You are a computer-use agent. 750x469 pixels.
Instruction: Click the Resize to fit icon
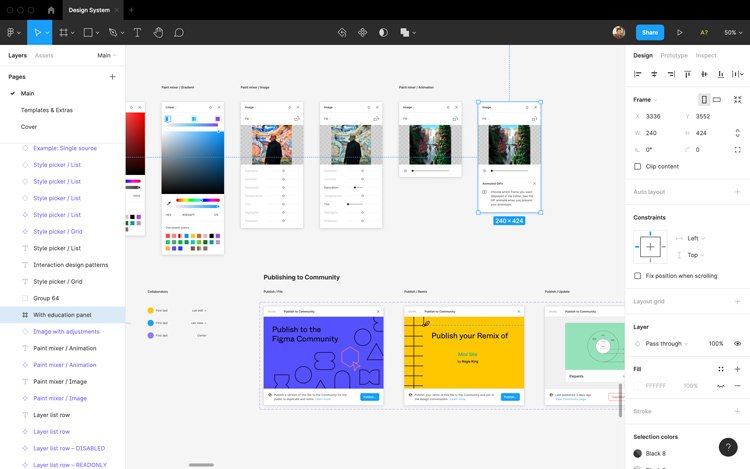tap(738, 99)
